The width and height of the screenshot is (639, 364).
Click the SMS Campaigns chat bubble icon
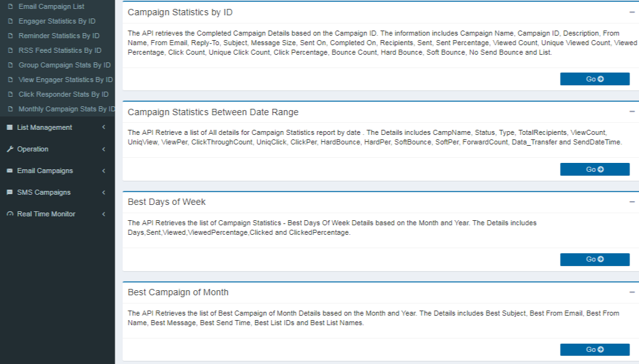[10, 192]
